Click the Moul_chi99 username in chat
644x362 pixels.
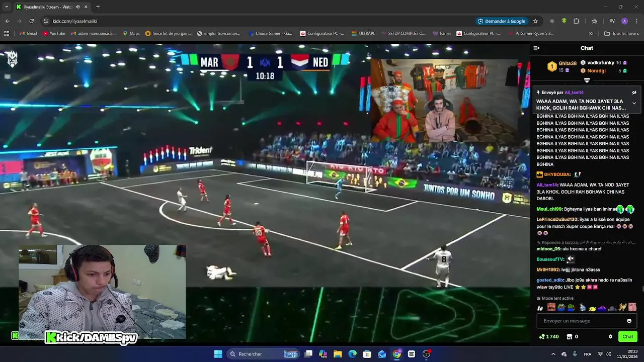pyautogui.click(x=549, y=209)
